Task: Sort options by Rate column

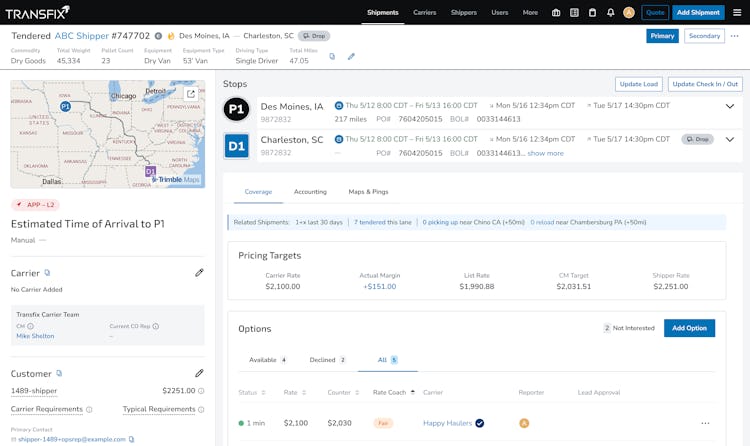Action: click(x=295, y=392)
